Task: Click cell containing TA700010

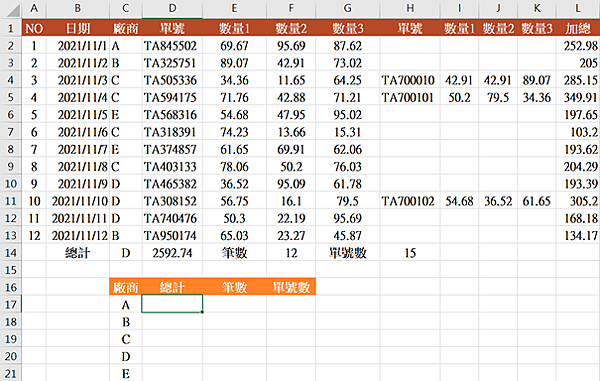Action: 410,80
